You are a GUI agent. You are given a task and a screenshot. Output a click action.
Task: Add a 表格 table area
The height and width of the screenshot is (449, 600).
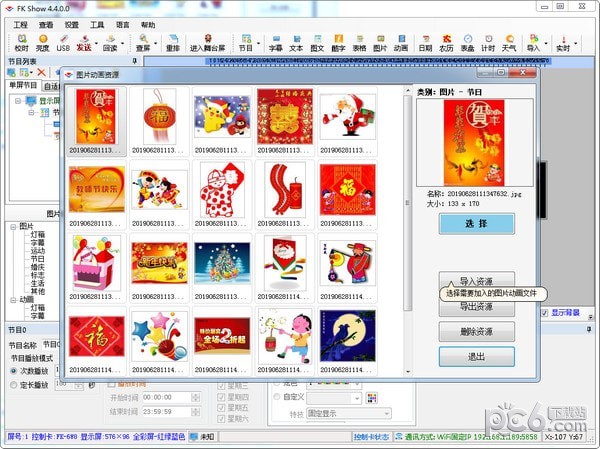pyautogui.click(x=359, y=43)
